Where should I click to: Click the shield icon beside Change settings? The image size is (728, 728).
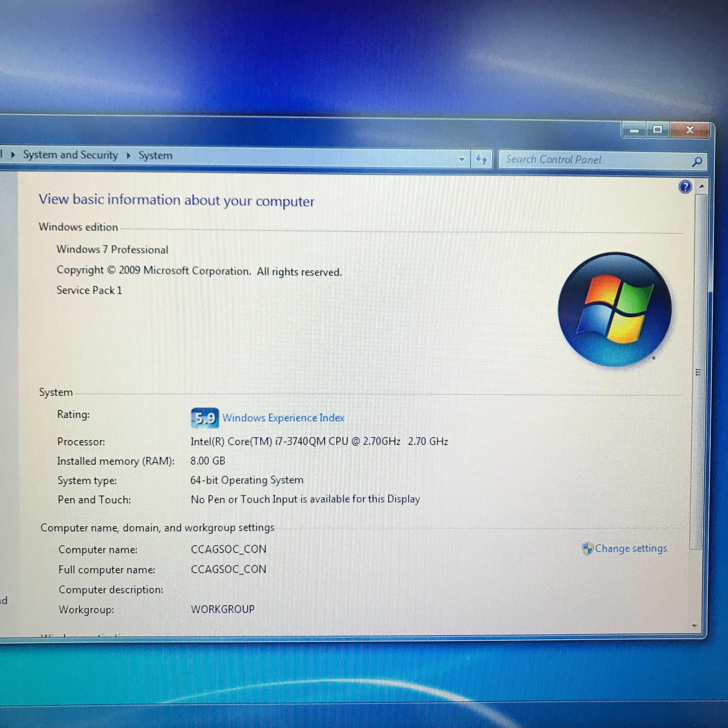click(587, 549)
